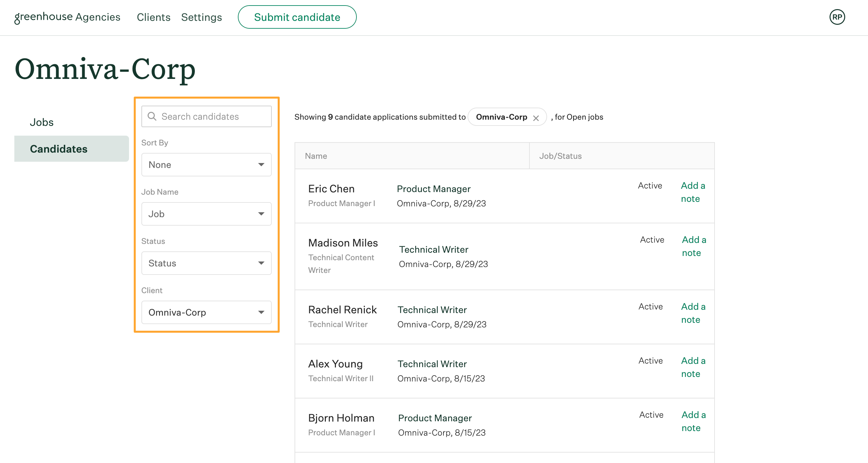Image resolution: width=868 pixels, height=463 pixels.
Task: Add a note for Bjorn Holman
Action: click(x=693, y=421)
